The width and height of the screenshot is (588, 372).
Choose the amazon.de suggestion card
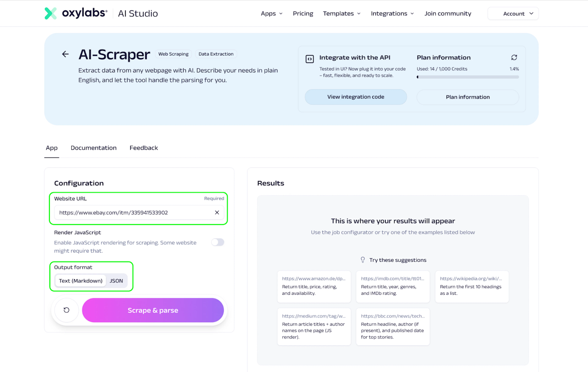point(314,287)
